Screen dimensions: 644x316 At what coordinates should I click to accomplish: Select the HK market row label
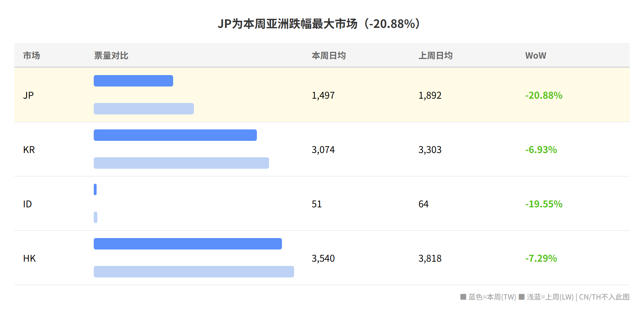pos(29,258)
